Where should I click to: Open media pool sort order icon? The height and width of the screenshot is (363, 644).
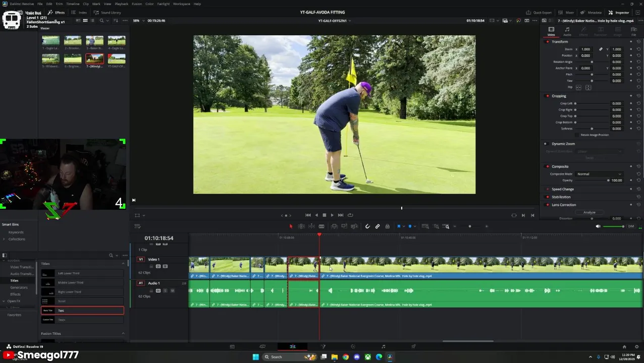point(116,21)
